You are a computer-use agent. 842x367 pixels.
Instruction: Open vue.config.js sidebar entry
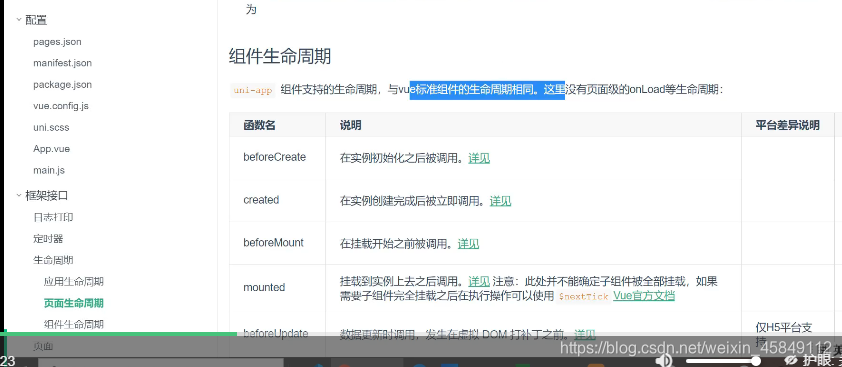click(61, 106)
